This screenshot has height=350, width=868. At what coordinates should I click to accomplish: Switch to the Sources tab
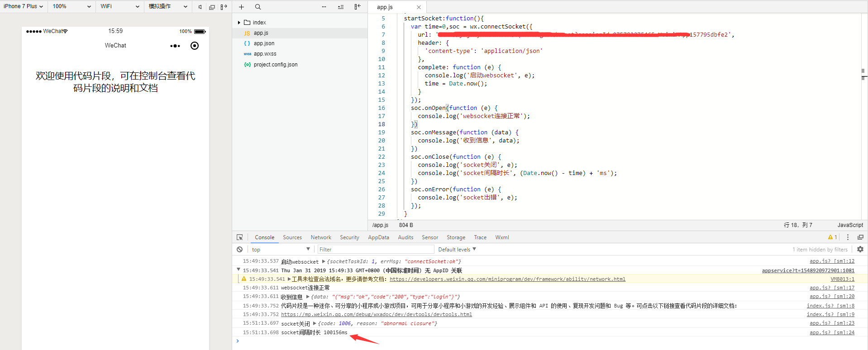[292, 237]
